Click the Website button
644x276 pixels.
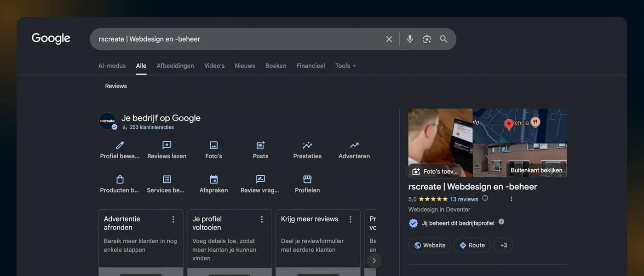(430, 245)
